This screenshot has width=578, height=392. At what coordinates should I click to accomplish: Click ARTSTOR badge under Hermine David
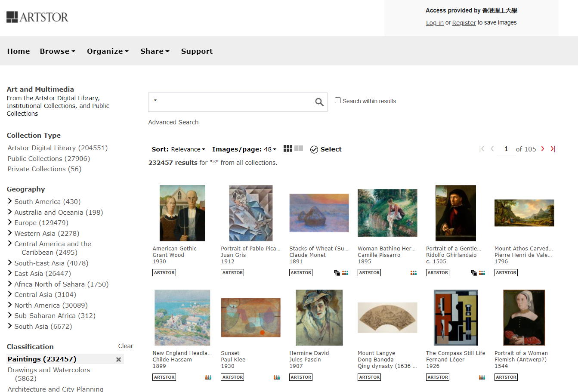coord(301,377)
